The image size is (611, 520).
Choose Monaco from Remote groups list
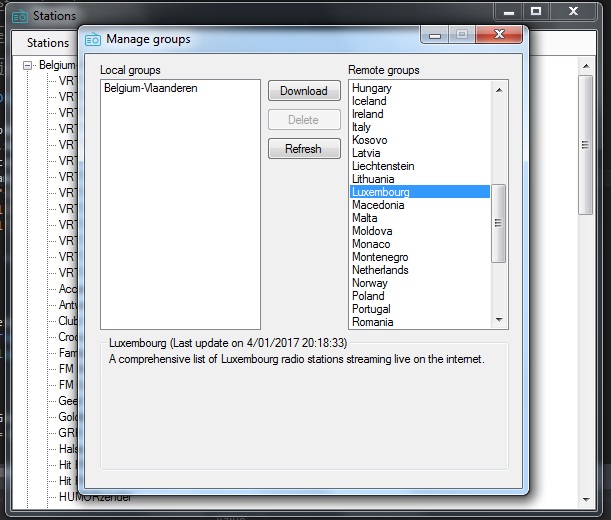pos(371,244)
